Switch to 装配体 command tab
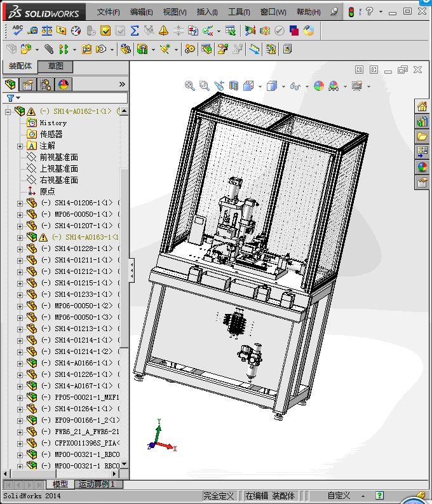This screenshot has height=504, width=432. point(20,66)
